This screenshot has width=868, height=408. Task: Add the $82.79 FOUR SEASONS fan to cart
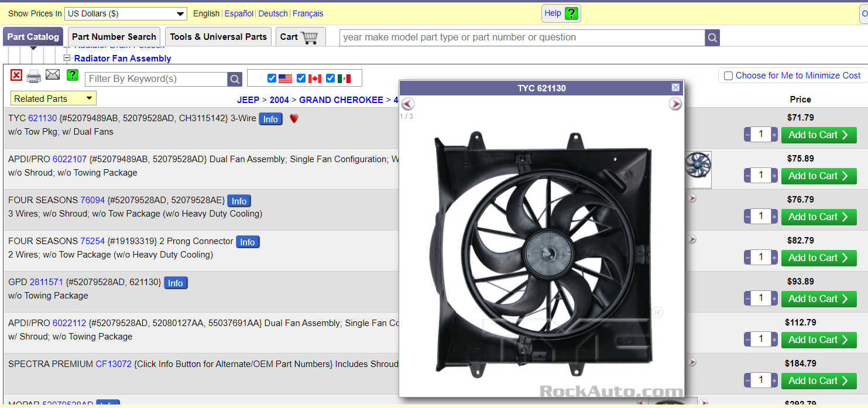coord(819,258)
